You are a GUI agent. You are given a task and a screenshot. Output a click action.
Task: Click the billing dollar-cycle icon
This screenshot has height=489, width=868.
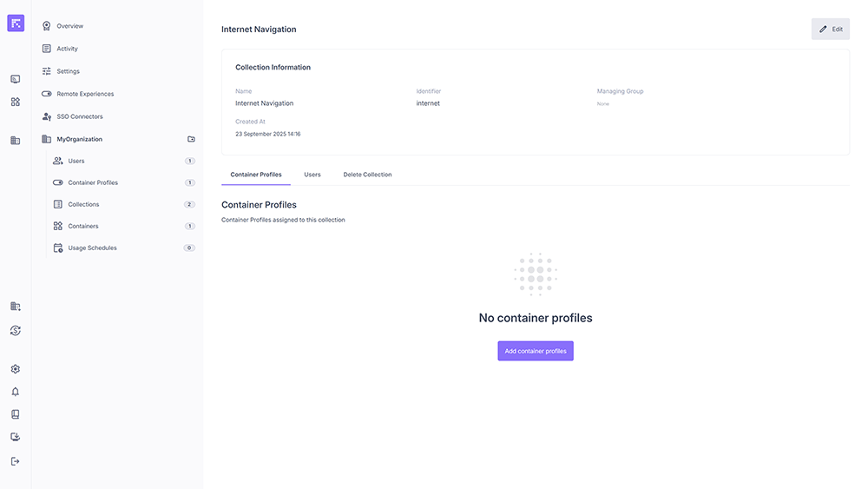[15, 331]
